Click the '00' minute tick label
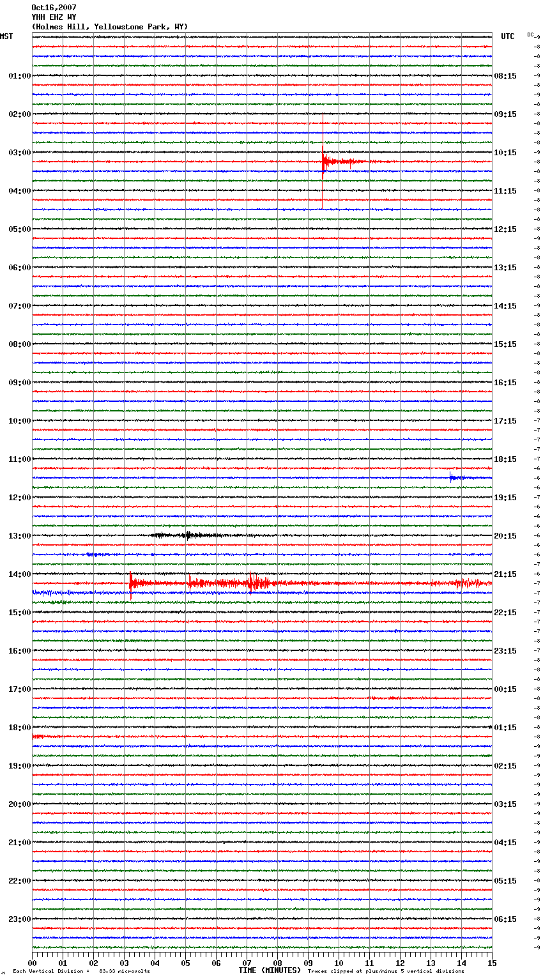 33,963
